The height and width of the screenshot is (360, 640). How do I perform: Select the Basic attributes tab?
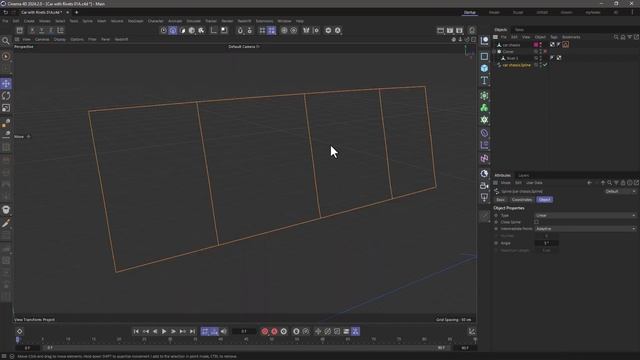[x=500, y=200]
